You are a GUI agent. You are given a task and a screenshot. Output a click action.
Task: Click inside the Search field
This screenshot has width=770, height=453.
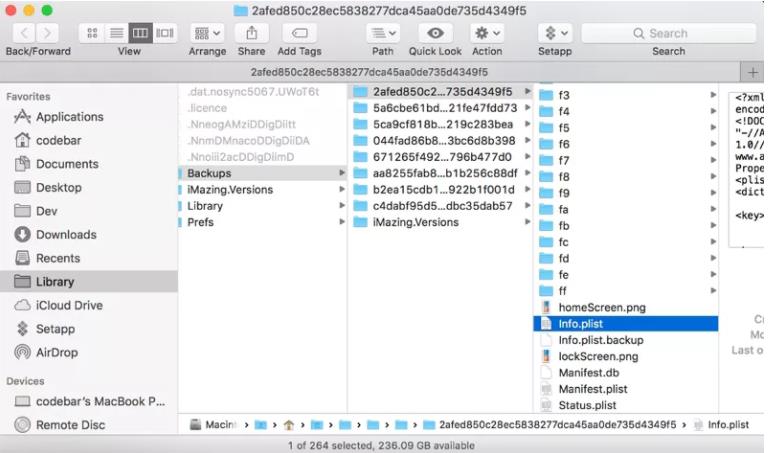click(668, 33)
